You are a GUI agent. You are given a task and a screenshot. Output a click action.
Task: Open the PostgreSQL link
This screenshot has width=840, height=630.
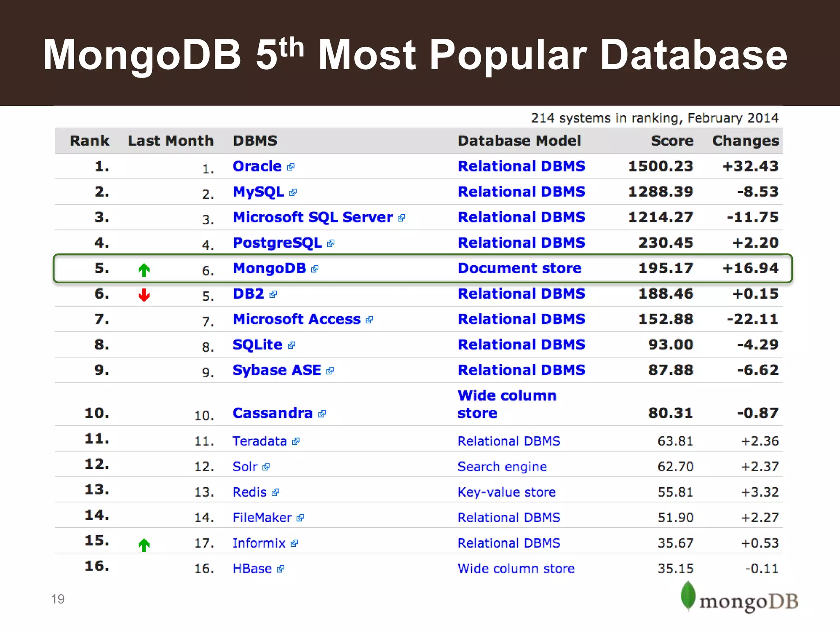(x=277, y=243)
